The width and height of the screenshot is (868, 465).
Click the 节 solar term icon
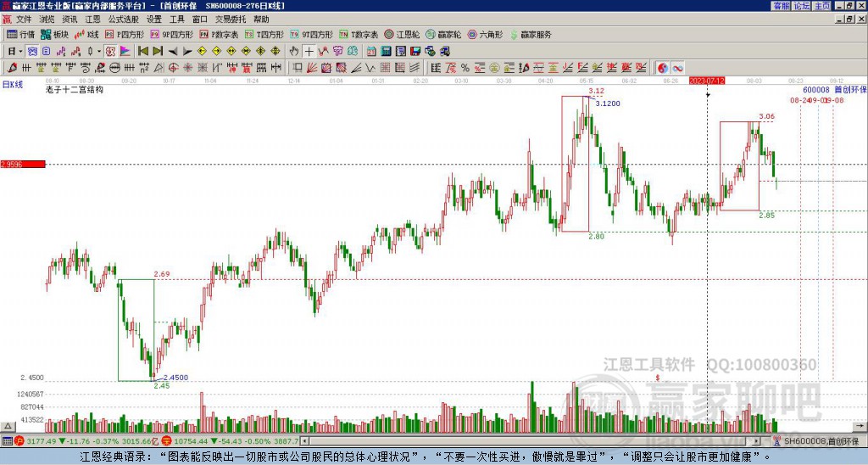point(337,51)
